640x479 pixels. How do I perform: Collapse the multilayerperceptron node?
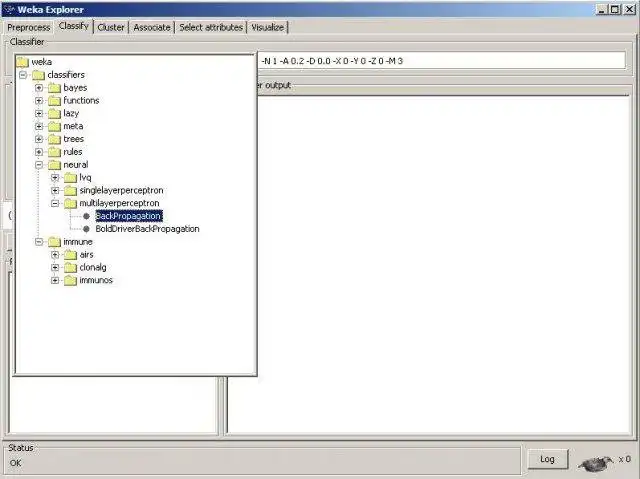(x=55, y=203)
